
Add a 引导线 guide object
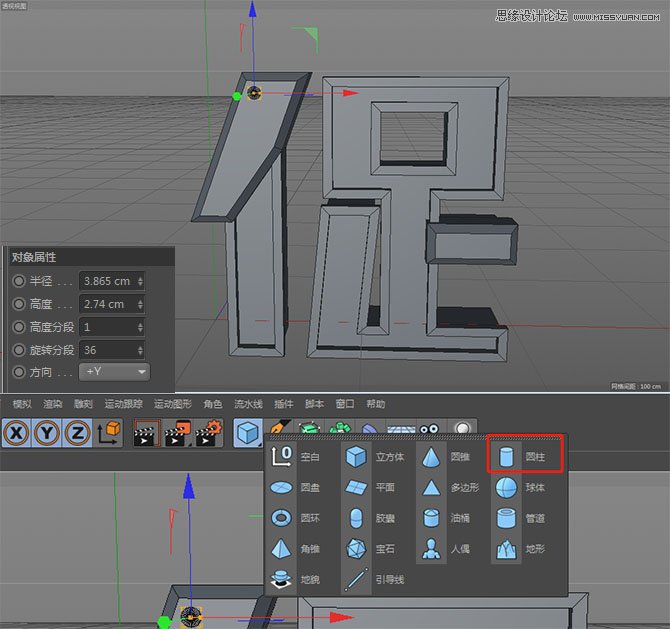point(375,579)
